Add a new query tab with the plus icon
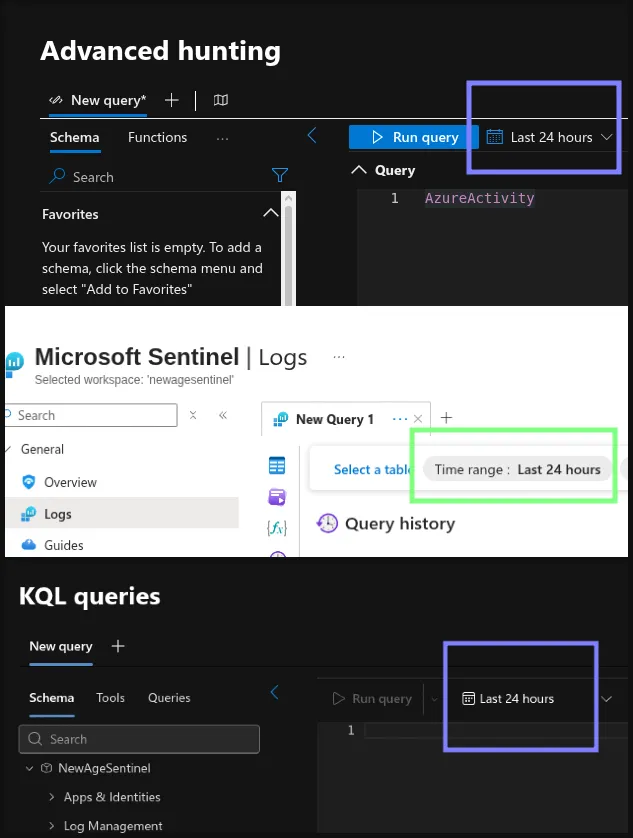 tap(170, 100)
